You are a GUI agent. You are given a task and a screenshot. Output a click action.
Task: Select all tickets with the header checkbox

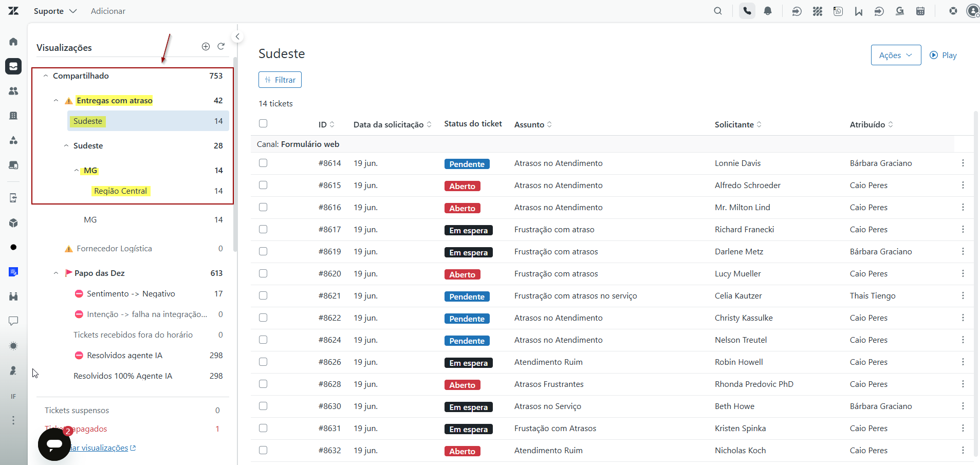coord(263,123)
